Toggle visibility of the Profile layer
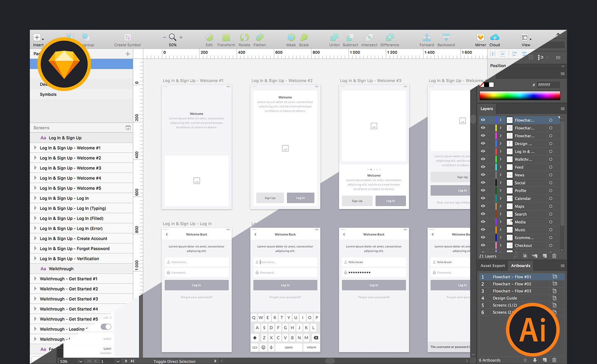The width and height of the screenshot is (597, 364). coord(483,190)
